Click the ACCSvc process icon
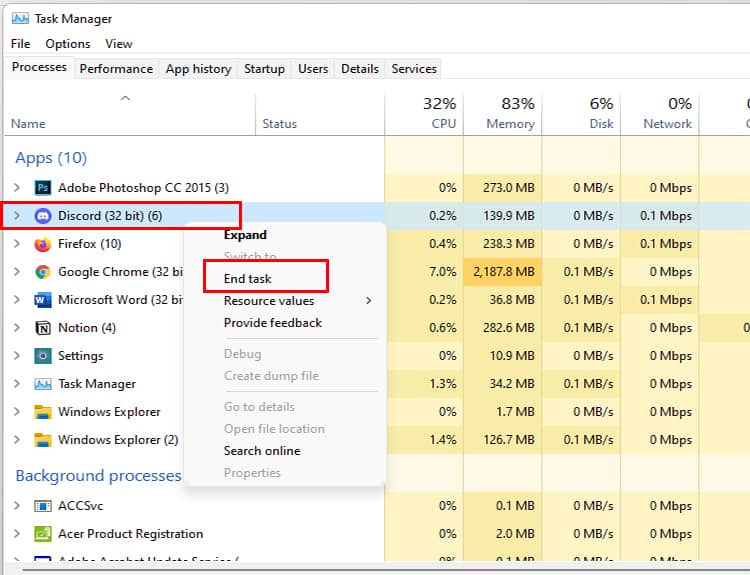Screen dimensions: 750x575 click(43, 506)
